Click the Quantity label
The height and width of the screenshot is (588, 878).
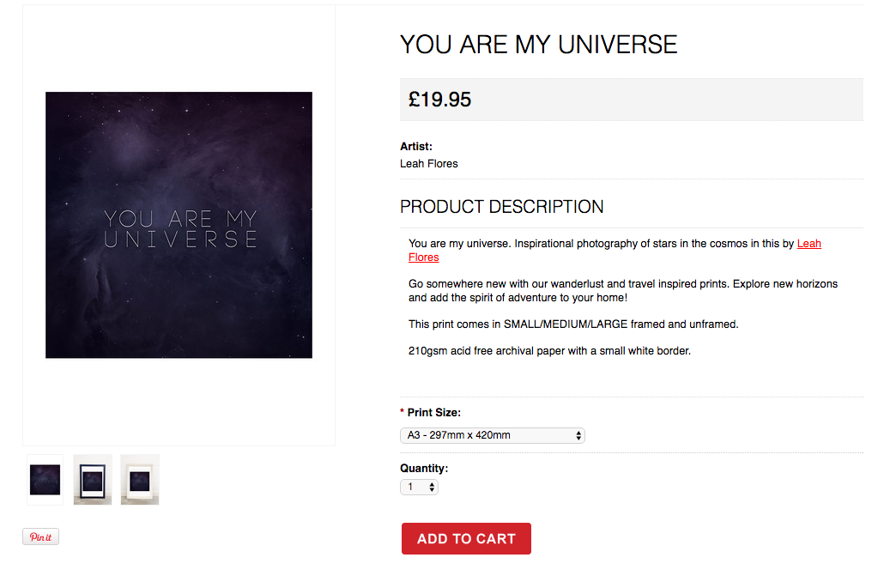coord(424,469)
